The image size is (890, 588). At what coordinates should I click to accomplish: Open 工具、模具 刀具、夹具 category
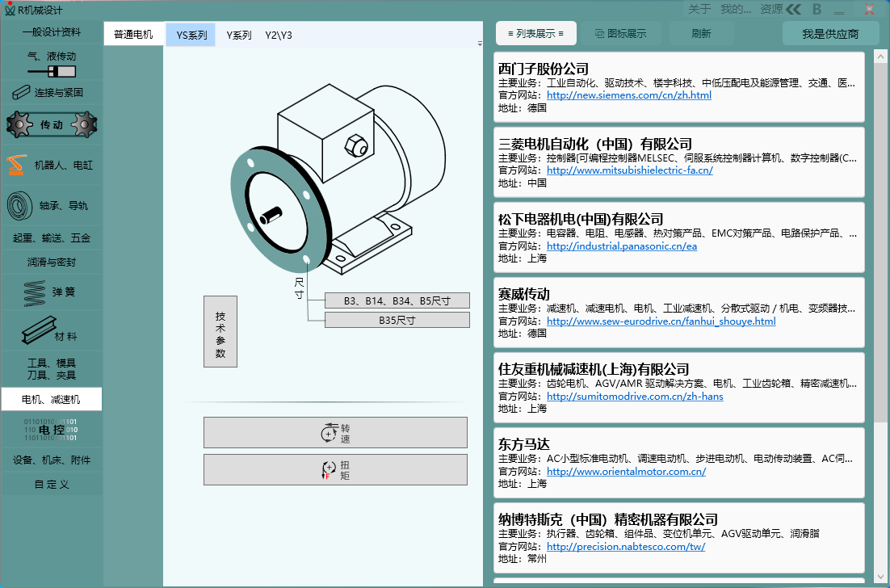click(52, 369)
